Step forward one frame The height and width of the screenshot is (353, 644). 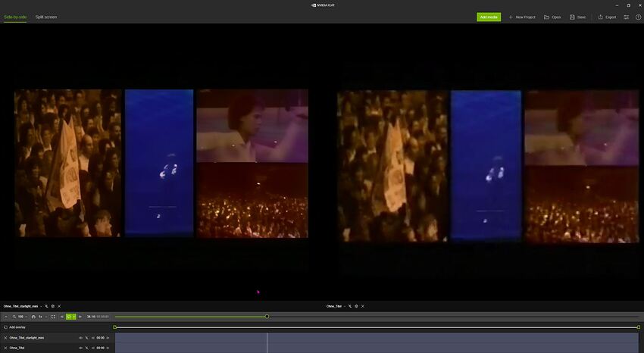80,317
